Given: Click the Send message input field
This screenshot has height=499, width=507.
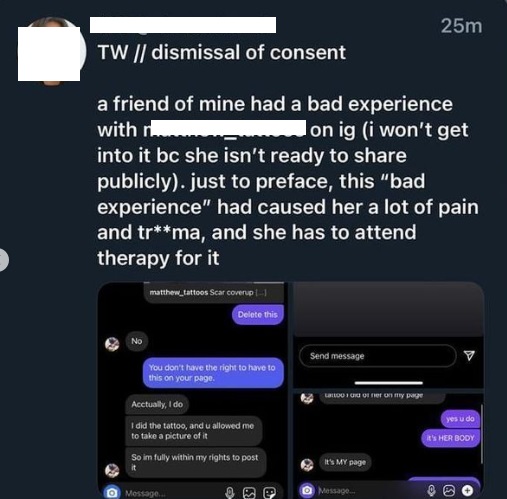Looking at the screenshot, I should [x=378, y=356].
